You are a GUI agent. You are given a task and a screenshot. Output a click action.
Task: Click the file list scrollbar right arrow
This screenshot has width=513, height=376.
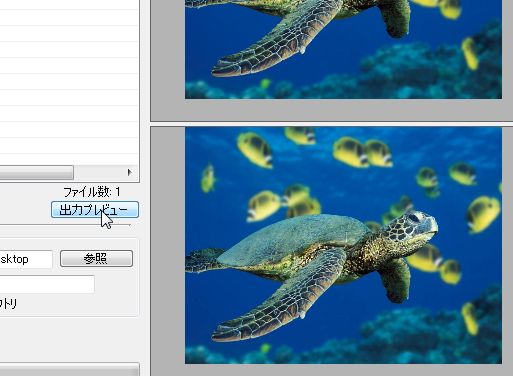point(130,172)
